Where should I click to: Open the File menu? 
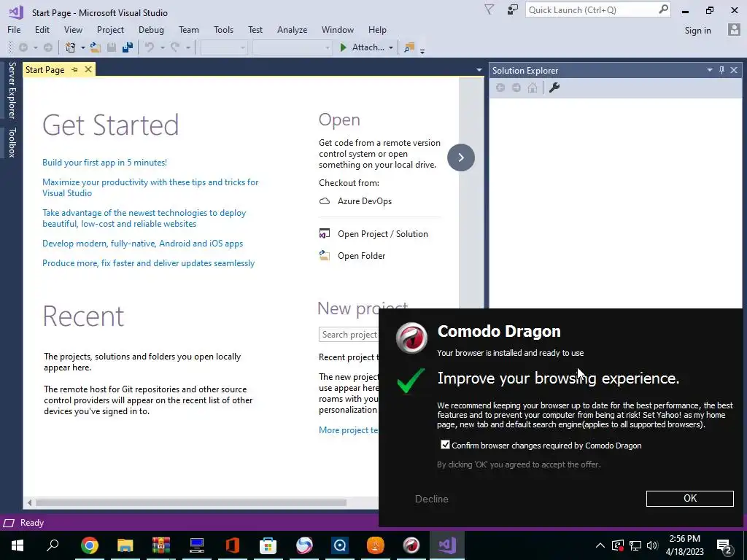[14, 29]
